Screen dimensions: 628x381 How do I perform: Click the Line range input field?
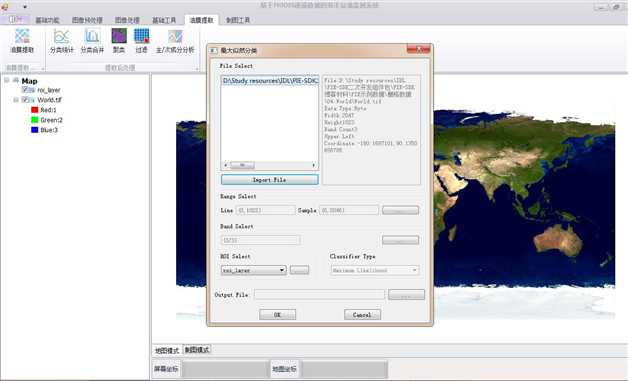tap(266, 210)
